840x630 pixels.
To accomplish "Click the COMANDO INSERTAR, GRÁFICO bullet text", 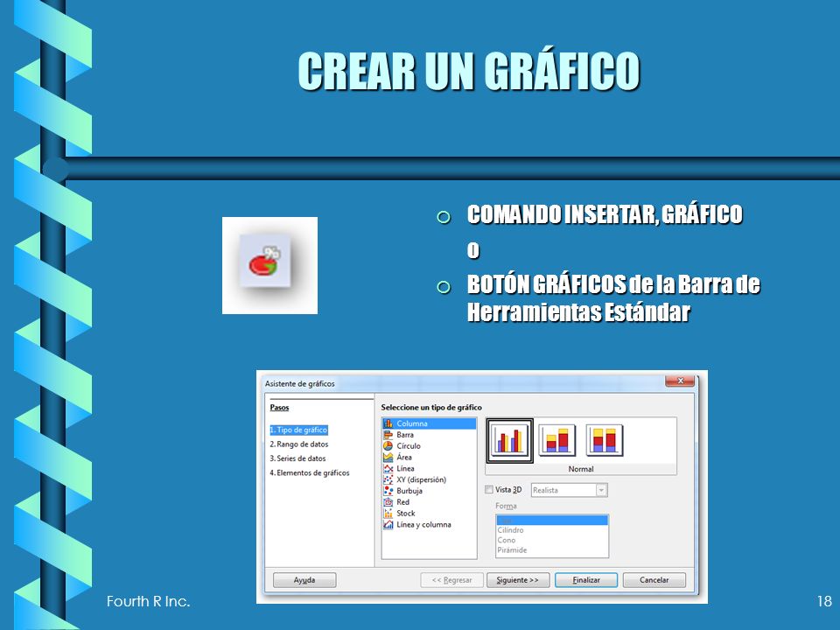I will coord(605,214).
